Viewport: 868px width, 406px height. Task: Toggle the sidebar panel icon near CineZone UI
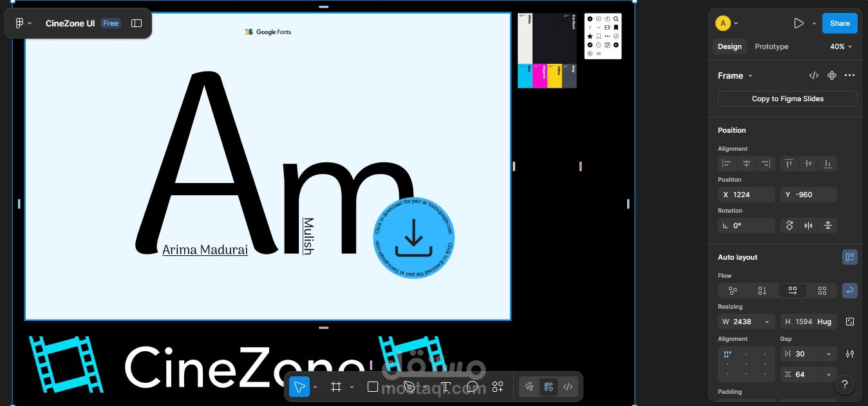(x=137, y=23)
